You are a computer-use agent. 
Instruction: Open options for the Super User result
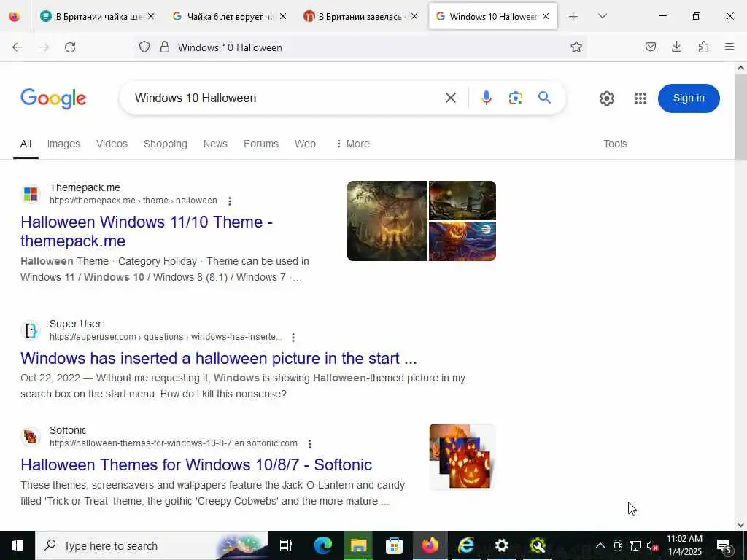tap(293, 337)
